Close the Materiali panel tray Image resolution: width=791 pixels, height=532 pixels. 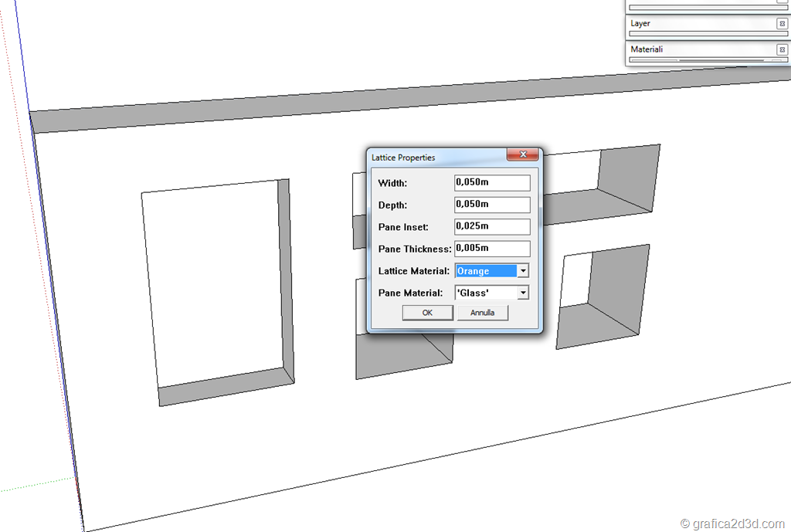[x=782, y=49]
